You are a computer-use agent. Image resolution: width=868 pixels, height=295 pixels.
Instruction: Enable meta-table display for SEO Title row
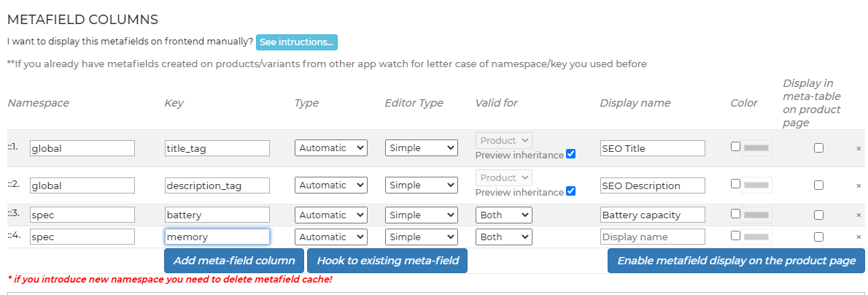tap(819, 148)
